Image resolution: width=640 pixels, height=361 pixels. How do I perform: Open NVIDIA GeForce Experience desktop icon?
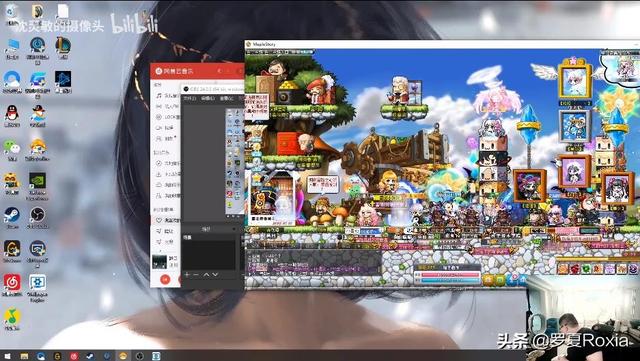pyautogui.click(x=38, y=183)
